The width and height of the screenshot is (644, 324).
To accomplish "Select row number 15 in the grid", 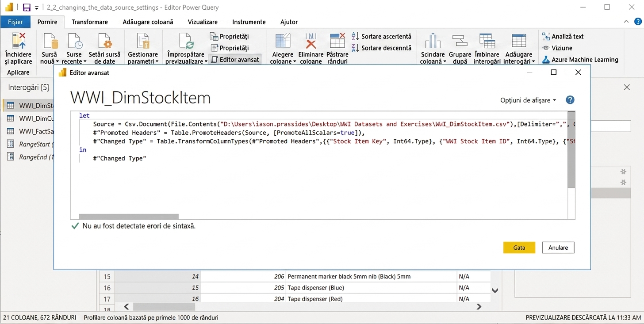I will 107,277.
